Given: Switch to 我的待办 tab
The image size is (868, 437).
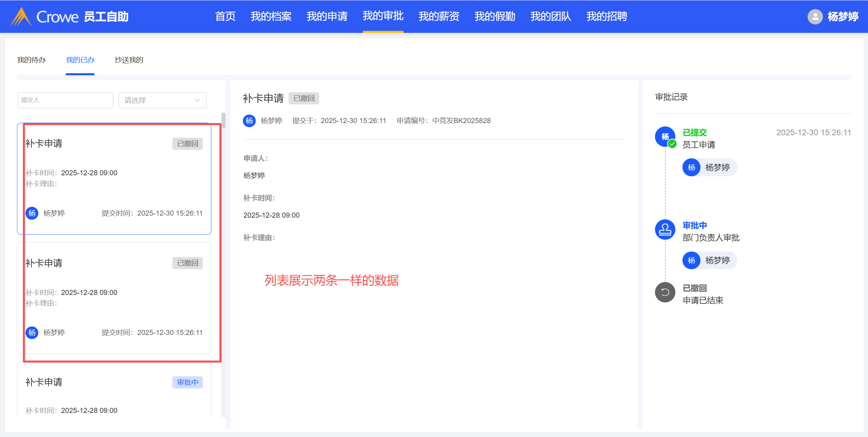Looking at the screenshot, I should tap(31, 60).
